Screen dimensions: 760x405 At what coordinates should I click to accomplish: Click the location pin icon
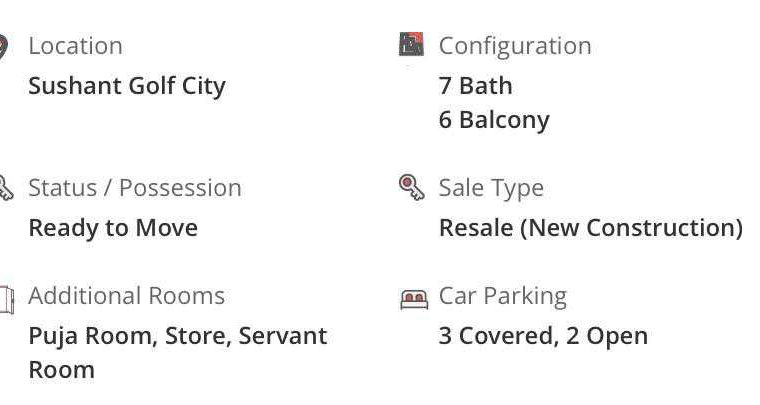tap(3, 46)
